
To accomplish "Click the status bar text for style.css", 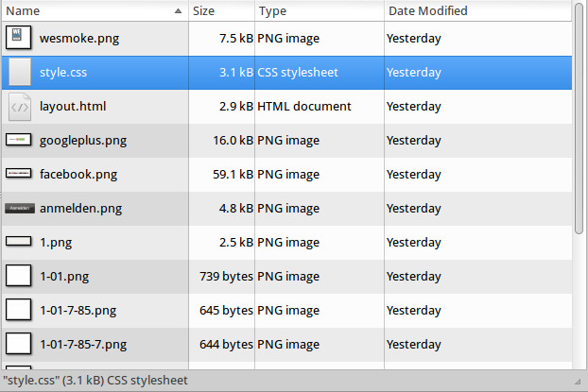I will pos(95,381).
